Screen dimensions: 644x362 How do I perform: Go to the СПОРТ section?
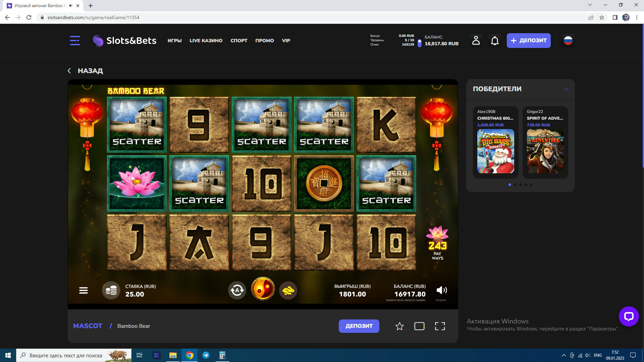pos(239,41)
